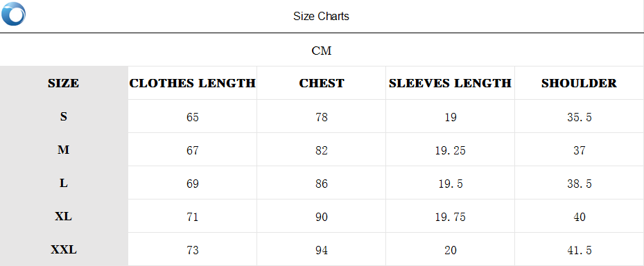The width and height of the screenshot is (644, 266).
Task: Click the L size row label
Action: (64, 183)
